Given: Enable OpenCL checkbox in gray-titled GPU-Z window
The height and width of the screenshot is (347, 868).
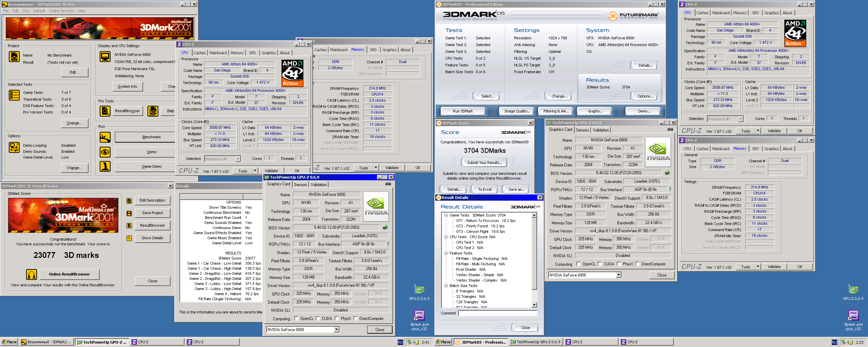Looking at the screenshot, I should coord(579,264).
